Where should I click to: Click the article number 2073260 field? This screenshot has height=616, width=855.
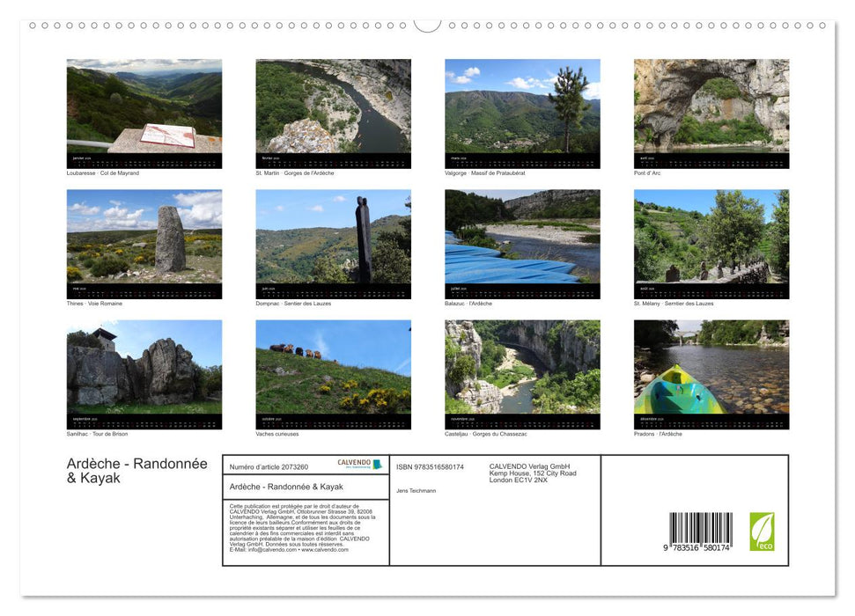coord(269,466)
